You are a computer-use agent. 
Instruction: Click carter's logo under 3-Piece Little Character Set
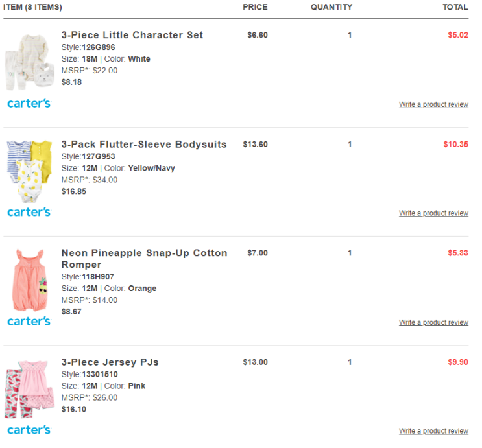[29, 103]
